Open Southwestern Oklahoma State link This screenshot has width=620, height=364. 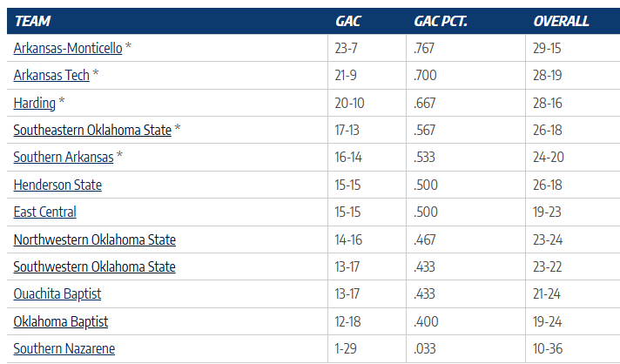click(95, 266)
